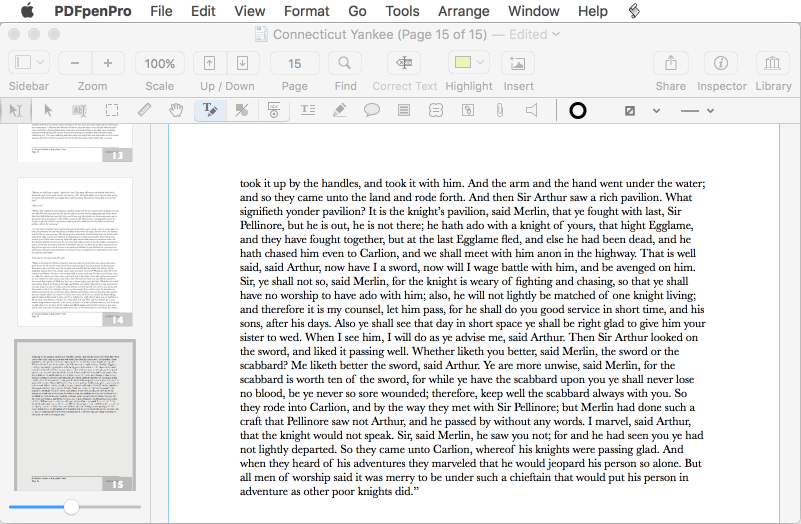Select the Edit arrow tool
801x524 pixels.
(48, 110)
